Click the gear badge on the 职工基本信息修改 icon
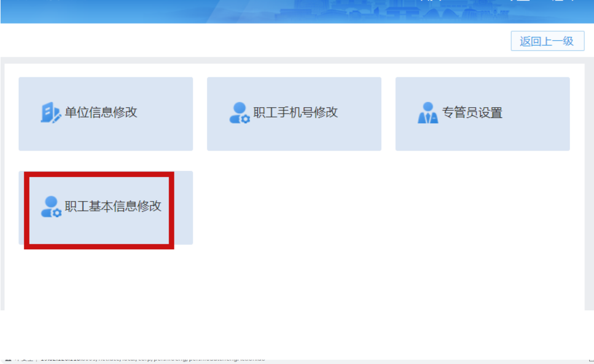Screen dimensions: 594x364 point(57,213)
